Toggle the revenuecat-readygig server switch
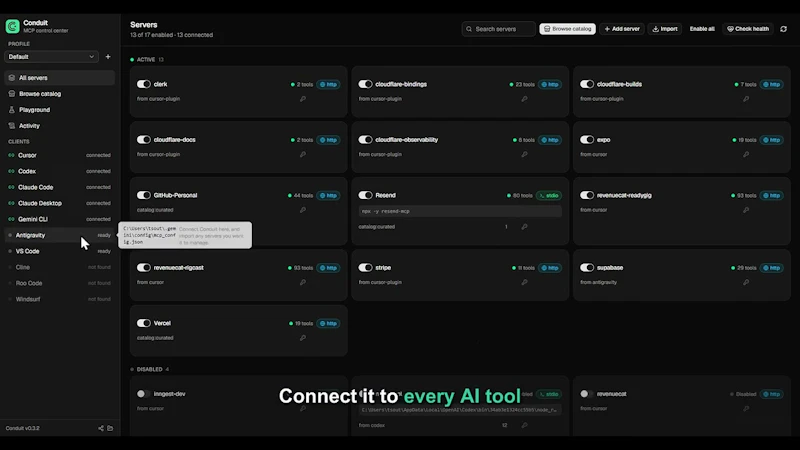The height and width of the screenshot is (450, 800). tap(587, 195)
